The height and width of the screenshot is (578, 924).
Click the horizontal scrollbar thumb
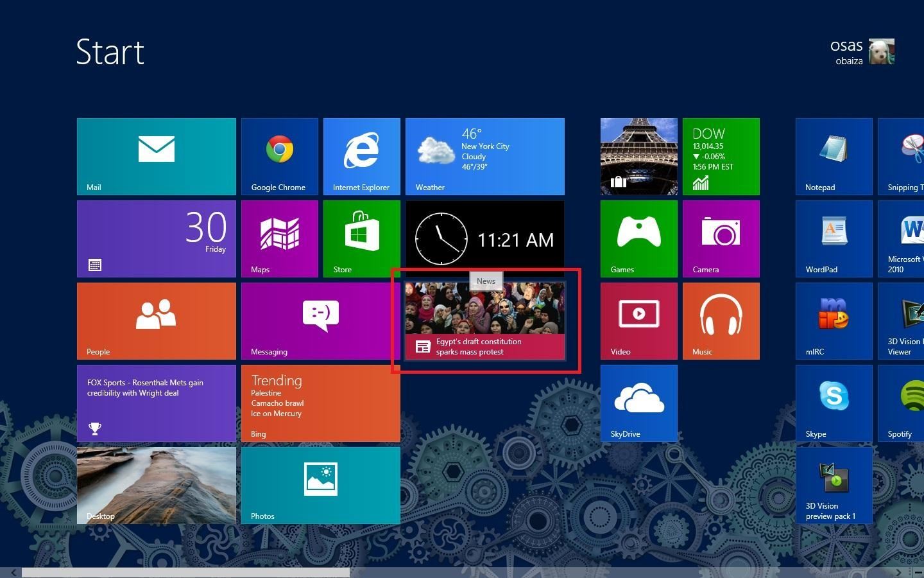[x=186, y=572]
